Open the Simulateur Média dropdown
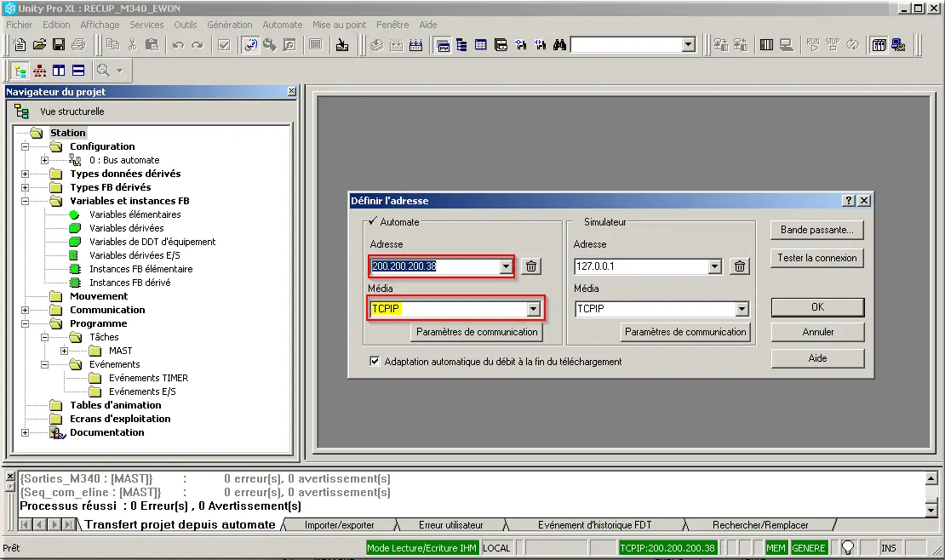Viewport: 945px width, 560px height. click(742, 309)
